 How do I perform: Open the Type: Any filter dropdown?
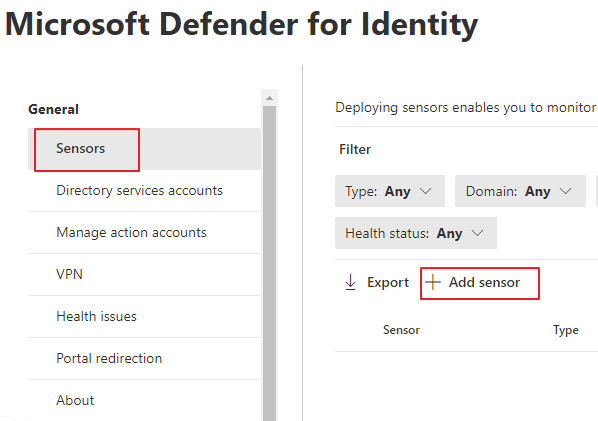tap(390, 191)
